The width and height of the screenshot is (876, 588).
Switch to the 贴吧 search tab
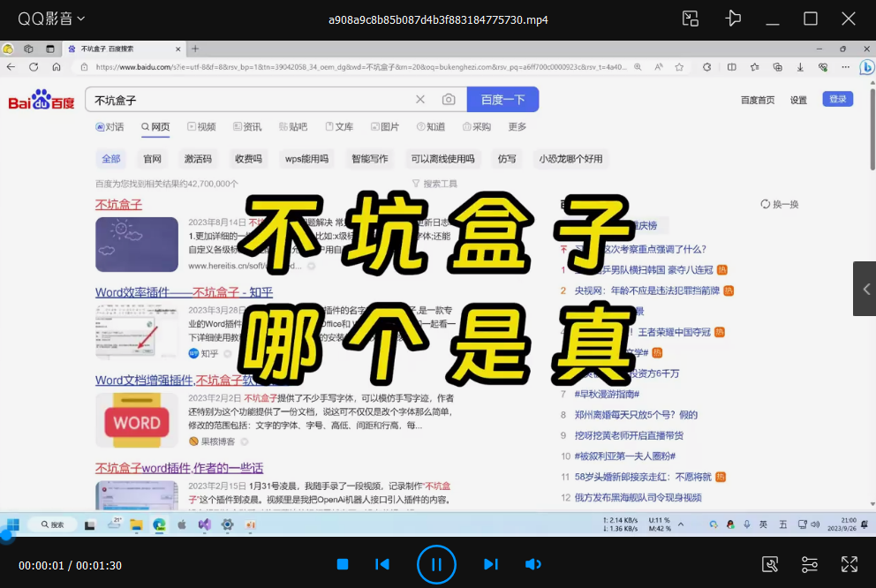(293, 127)
